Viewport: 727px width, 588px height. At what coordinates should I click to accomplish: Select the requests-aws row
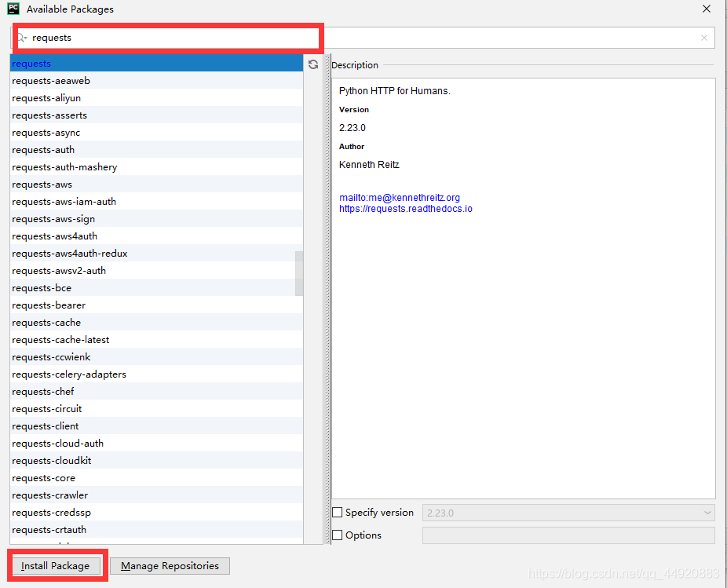coord(156,184)
